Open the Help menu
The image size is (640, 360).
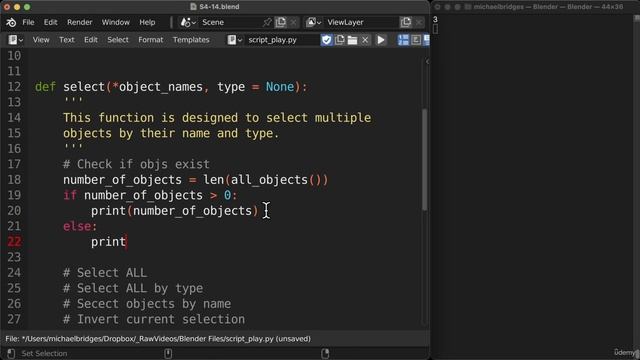[x=147, y=22]
